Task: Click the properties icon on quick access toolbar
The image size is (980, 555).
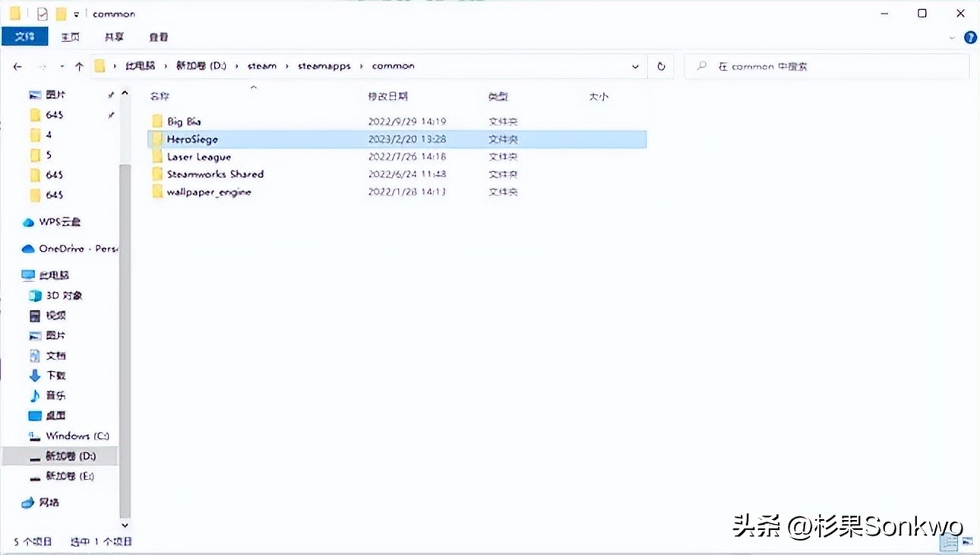Action: tap(42, 13)
